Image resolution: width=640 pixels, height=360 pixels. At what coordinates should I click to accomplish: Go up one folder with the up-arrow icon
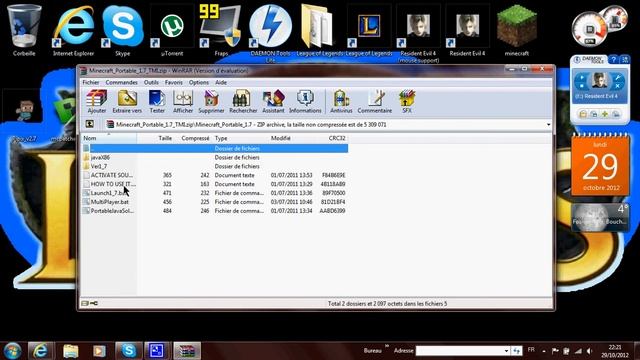90,124
